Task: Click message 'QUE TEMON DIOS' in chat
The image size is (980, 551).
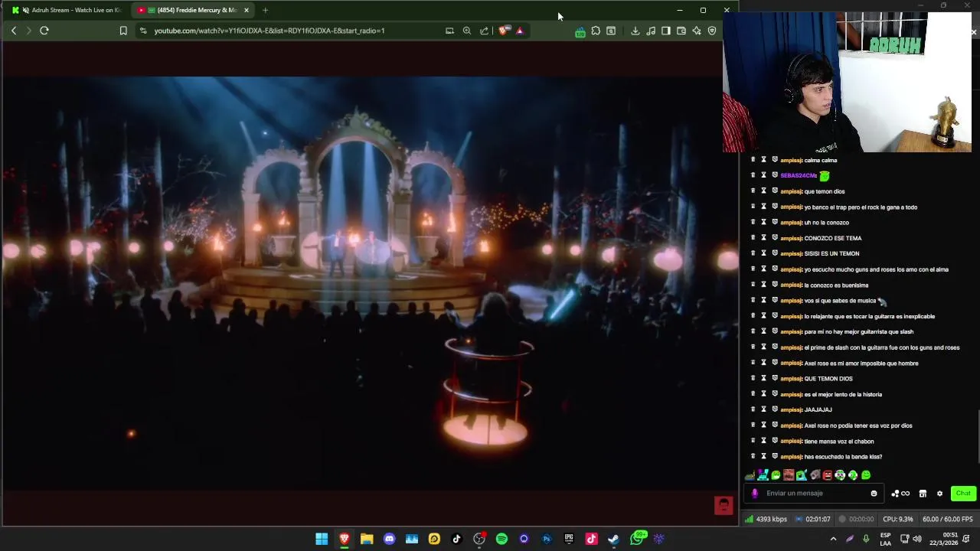Action: [828, 379]
